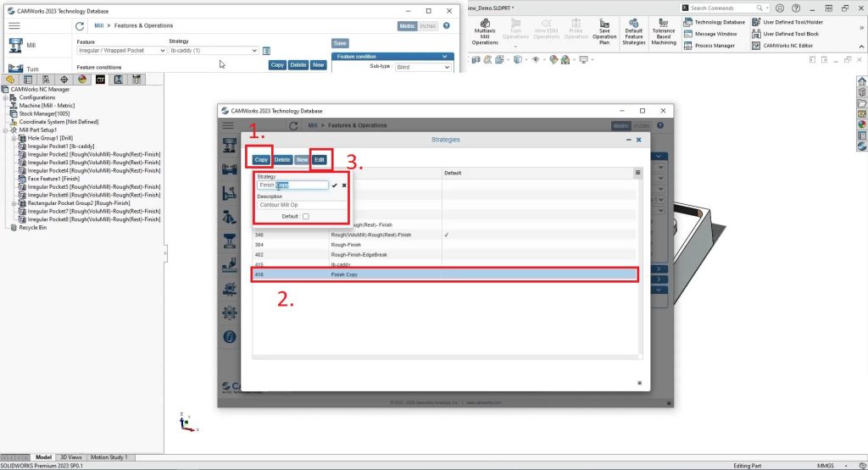The height and width of the screenshot is (470, 868).
Task: Click Delete button in Strategies dialog
Action: 282,160
